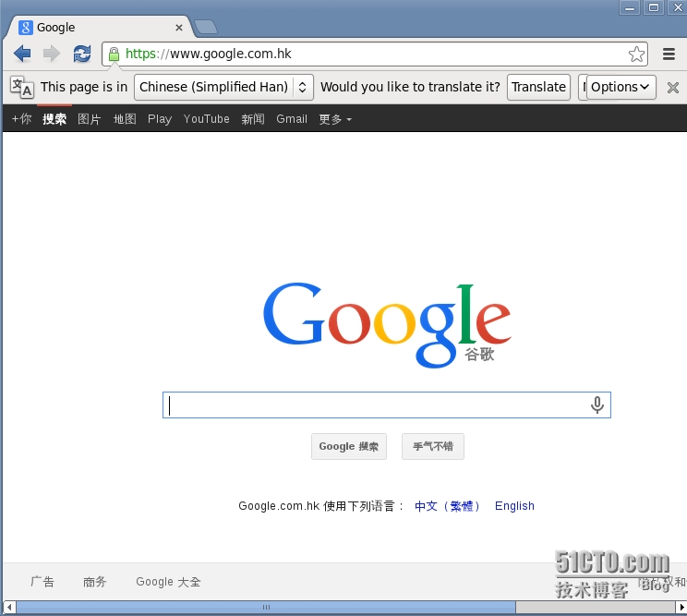Screen dimensions: 687x616
Task: Click the horizontal scrollbar thumb
Action: [x=266, y=608]
